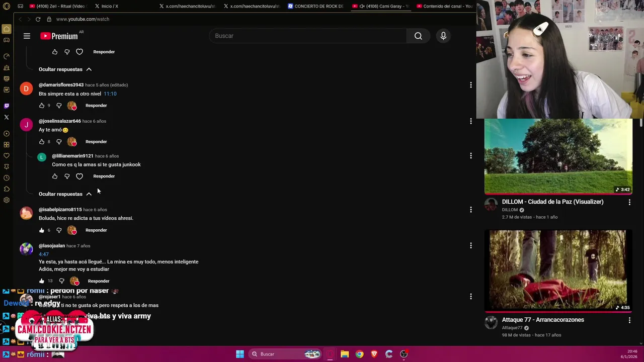Open @isabelpizarro8115 channel link
This screenshot has width=644, height=362.
point(60,210)
